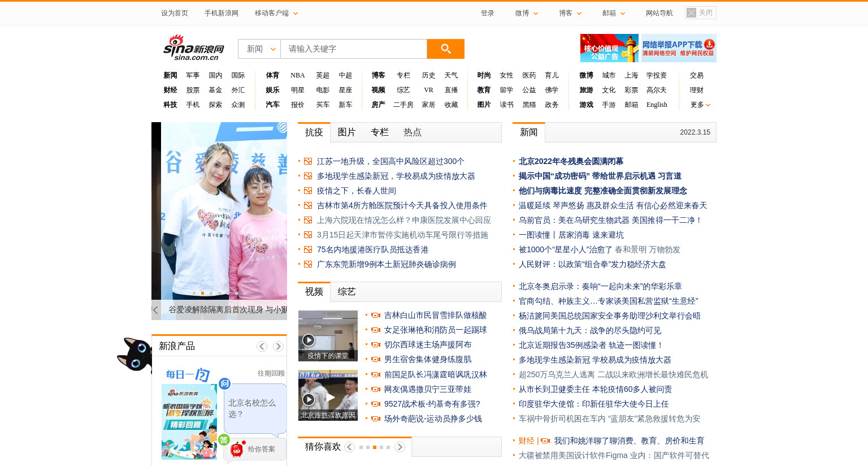Open the 网络举报APP下载 banner
The image size is (868, 466).
[679, 48]
